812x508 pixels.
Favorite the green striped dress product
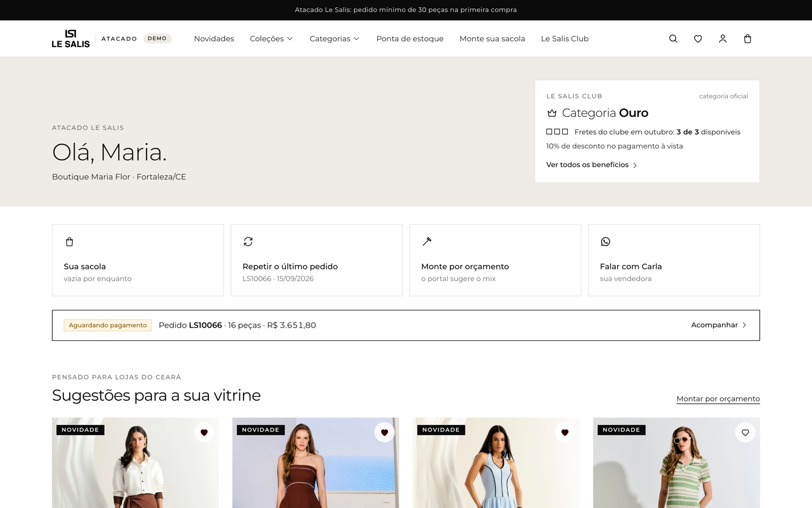tap(745, 432)
